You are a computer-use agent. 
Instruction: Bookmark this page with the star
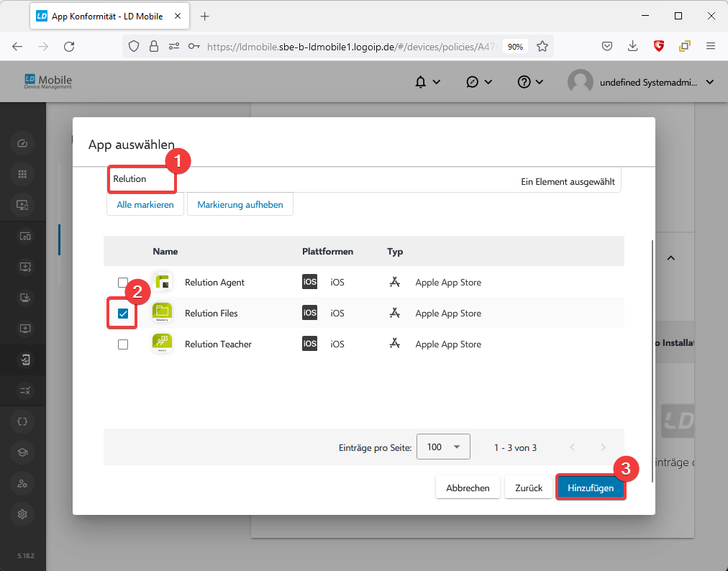[542, 47]
